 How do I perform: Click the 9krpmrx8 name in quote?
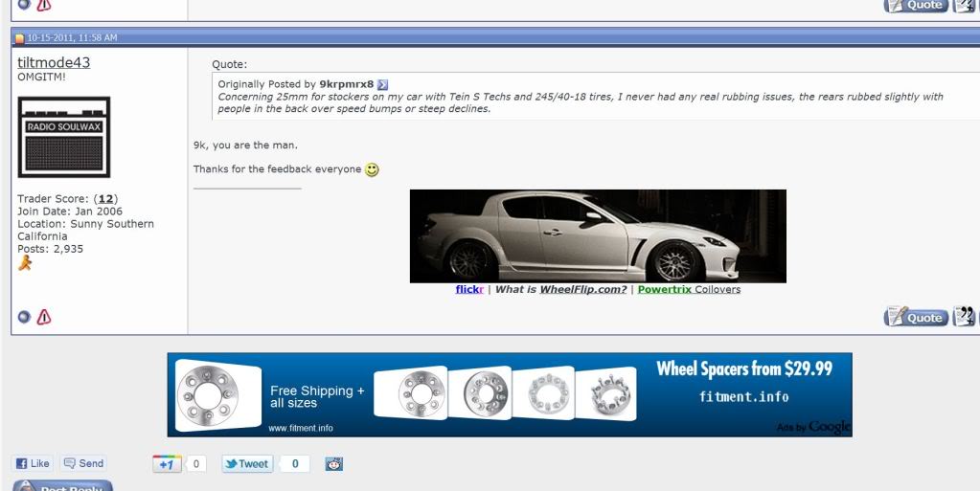pos(346,84)
